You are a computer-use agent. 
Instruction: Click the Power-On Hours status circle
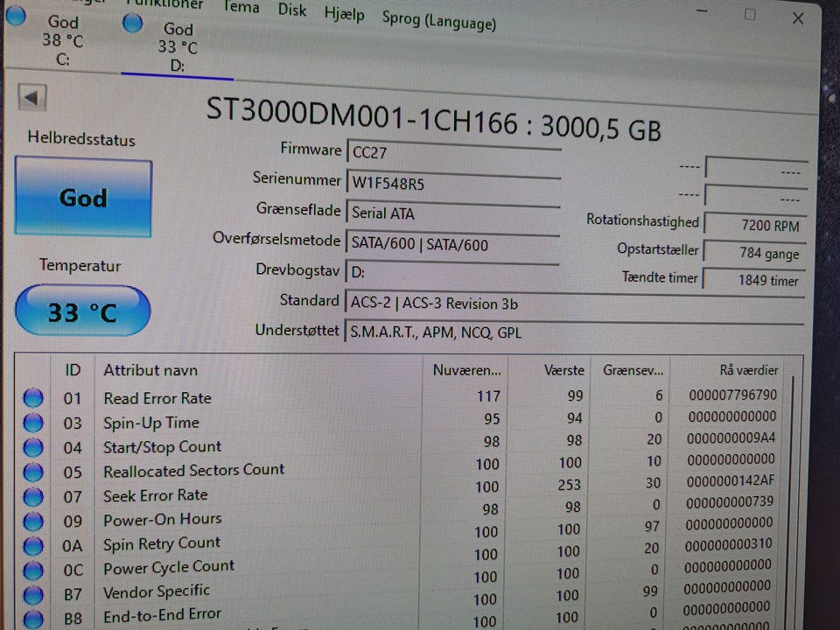pyautogui.click(x=33, y=521)
